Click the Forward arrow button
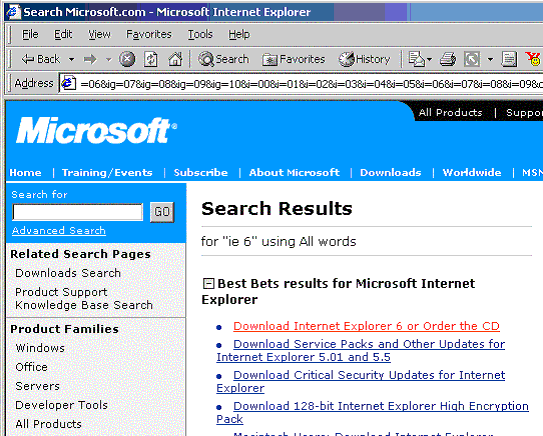This screenshot has height=436, width=543. click(x=90, y=60)
